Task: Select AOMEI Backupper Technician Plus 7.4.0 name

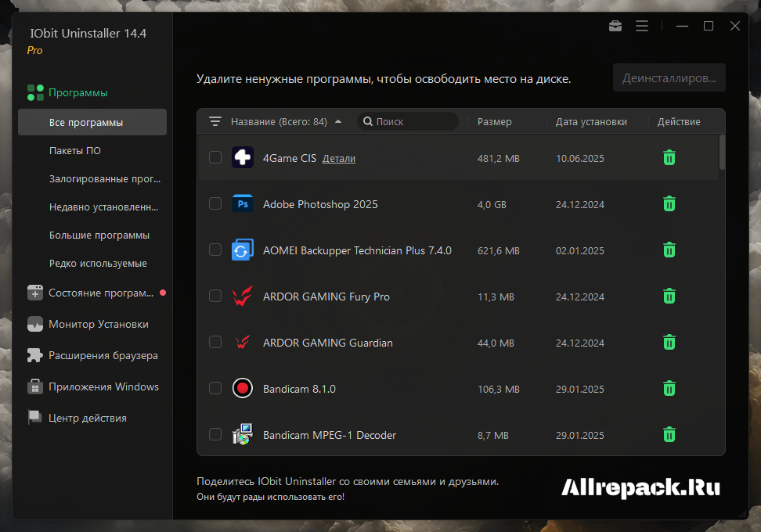Action: pos(357,250)
